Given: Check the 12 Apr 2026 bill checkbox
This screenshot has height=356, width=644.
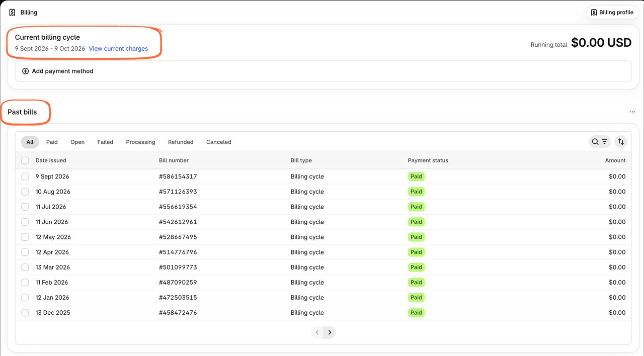Looking at the screenshot, I should 25,252.
